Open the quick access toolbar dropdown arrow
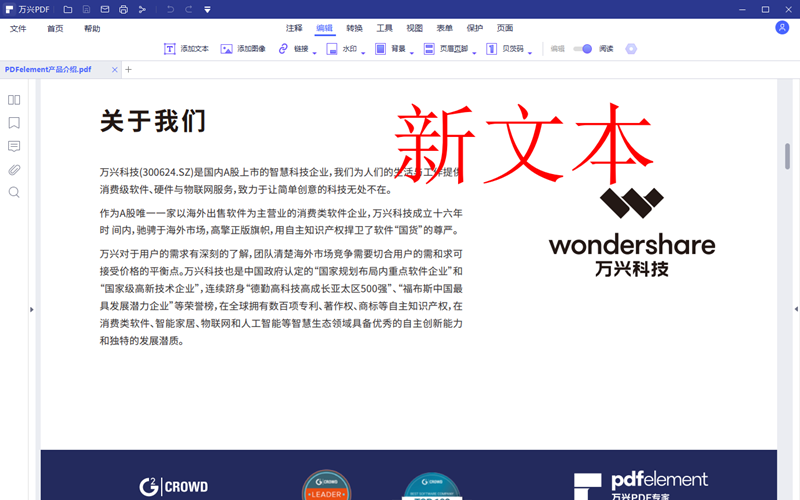The height and width of the screenshot is (500, 800). point(207,9)
